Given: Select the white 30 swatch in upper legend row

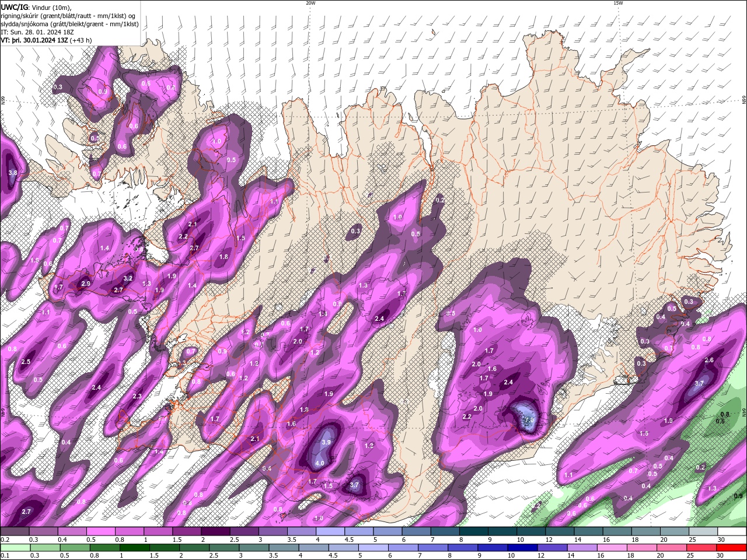Looking at the screenshot, I should (732, 531).
